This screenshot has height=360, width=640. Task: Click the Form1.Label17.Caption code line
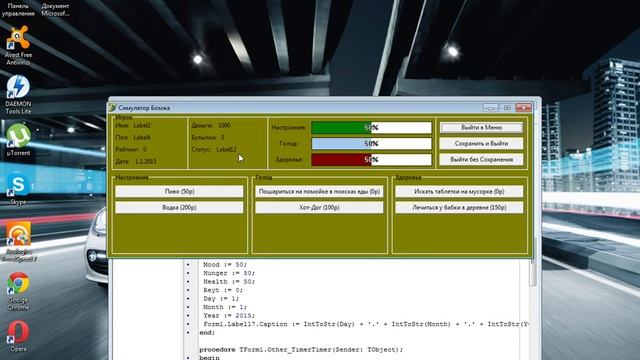coord(366,324)
